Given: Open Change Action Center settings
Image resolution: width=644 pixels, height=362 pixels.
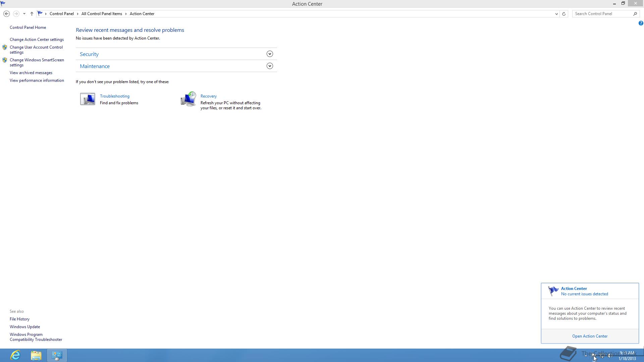Looking at the screenshot, I should point(37,40).
